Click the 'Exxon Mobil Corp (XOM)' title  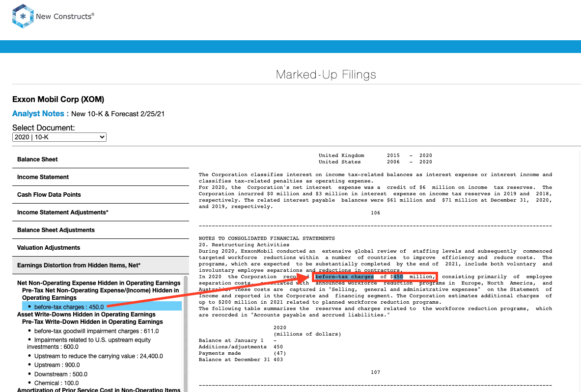(58, 99)
